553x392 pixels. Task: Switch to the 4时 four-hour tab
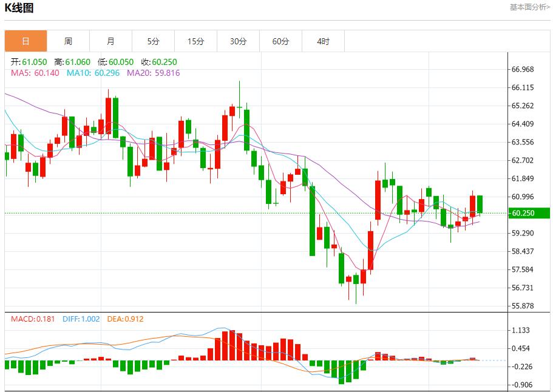[324, 41]
